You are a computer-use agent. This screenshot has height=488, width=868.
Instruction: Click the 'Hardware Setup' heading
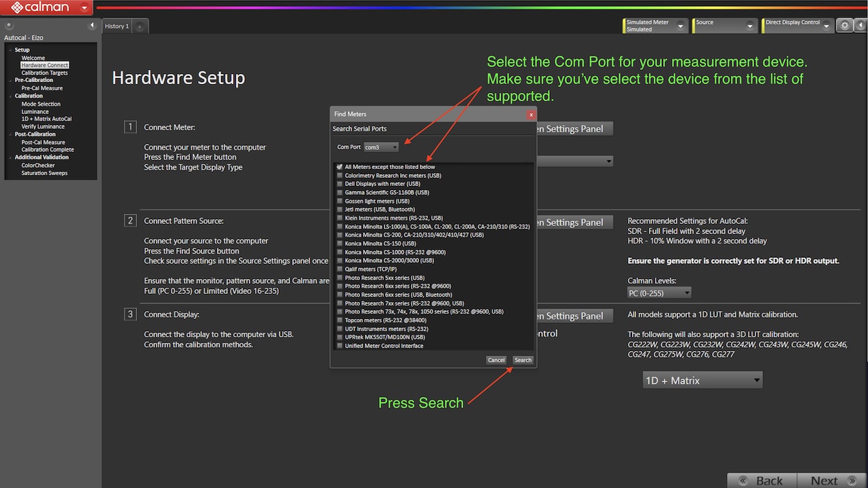(x=178, y=78)
